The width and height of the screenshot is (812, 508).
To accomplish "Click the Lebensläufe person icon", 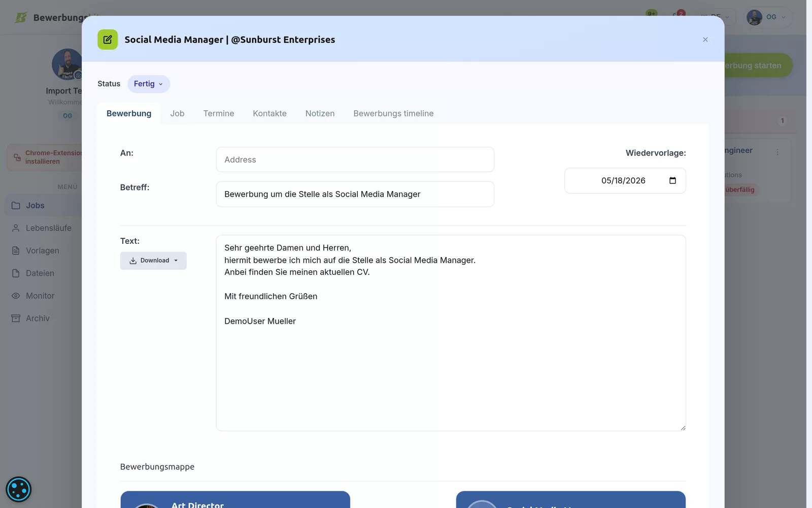I will (16, 228).
